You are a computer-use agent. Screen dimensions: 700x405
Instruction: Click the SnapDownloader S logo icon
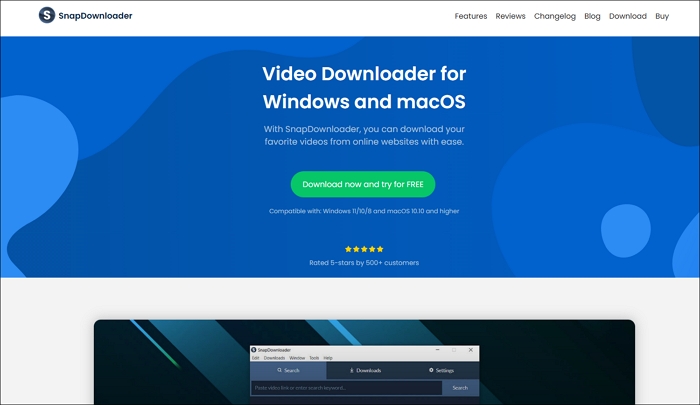[47, 15]
